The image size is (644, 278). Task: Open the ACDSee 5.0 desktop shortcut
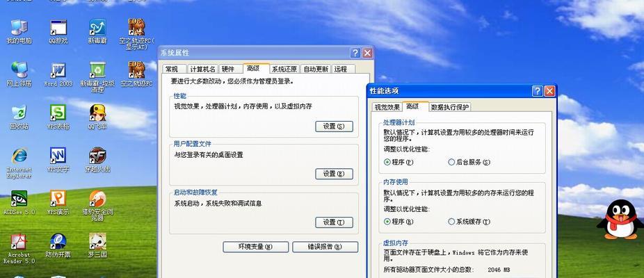pos(19,202)
